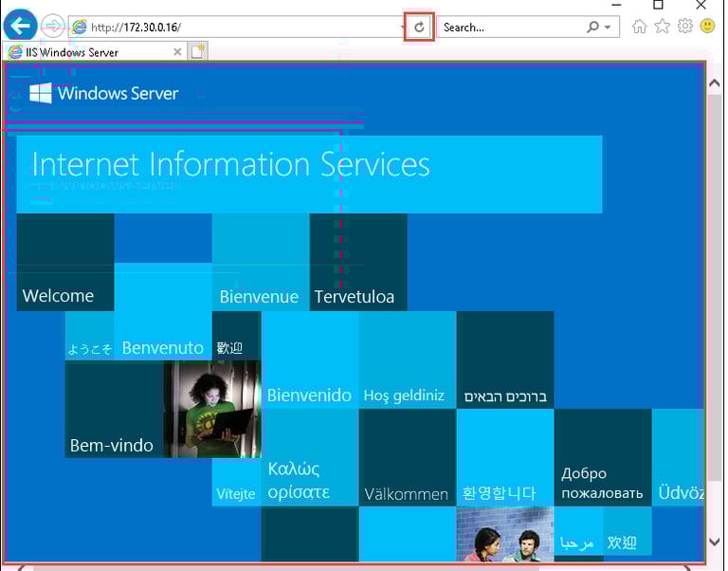This screenshot has width=728, height=571.
Task: Click the Bem-vindo tile
Action: tap(114, 410)
